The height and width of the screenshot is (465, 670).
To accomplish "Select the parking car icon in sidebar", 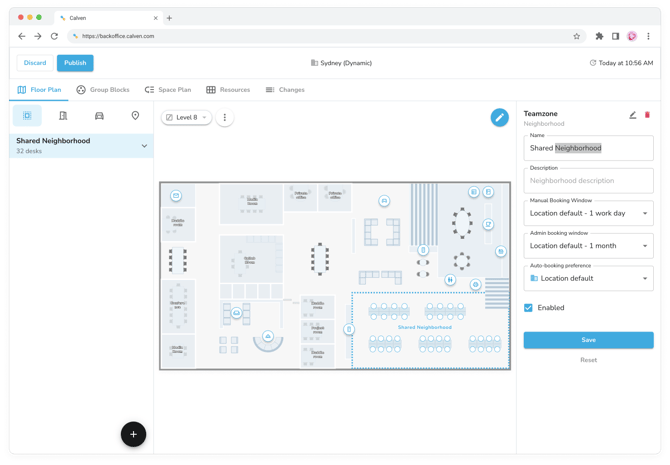I will point(99,116).
